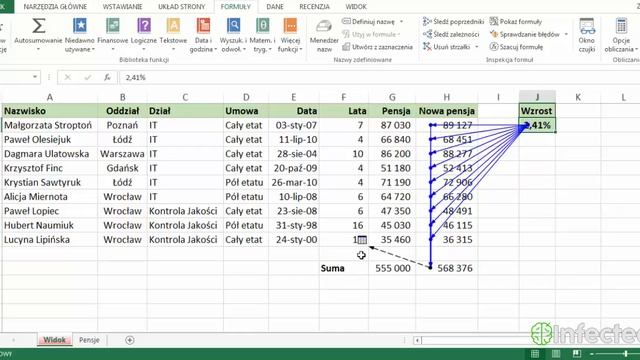Image resolution: width=640 pixels, height=360 pixels.
Task: Select the Wzrost header cell
Action: pyautogui.click(x=537, y=111)
